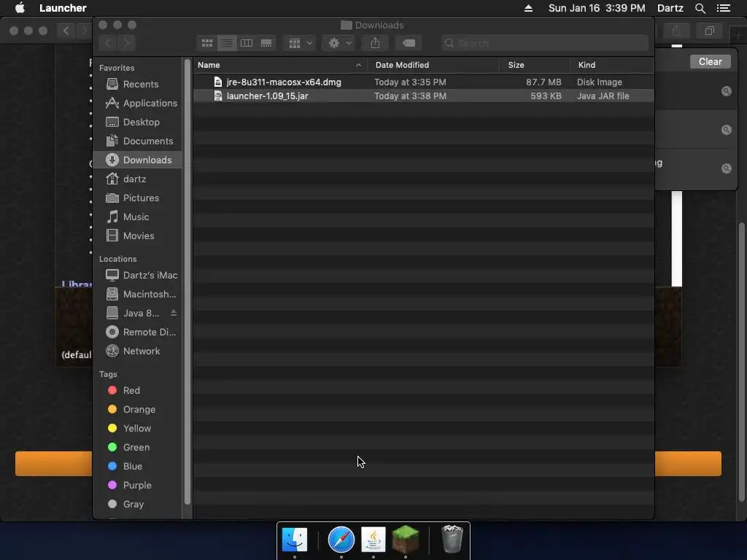Show second download in Finder magnifier
The image size is (747, 560).
726,130
